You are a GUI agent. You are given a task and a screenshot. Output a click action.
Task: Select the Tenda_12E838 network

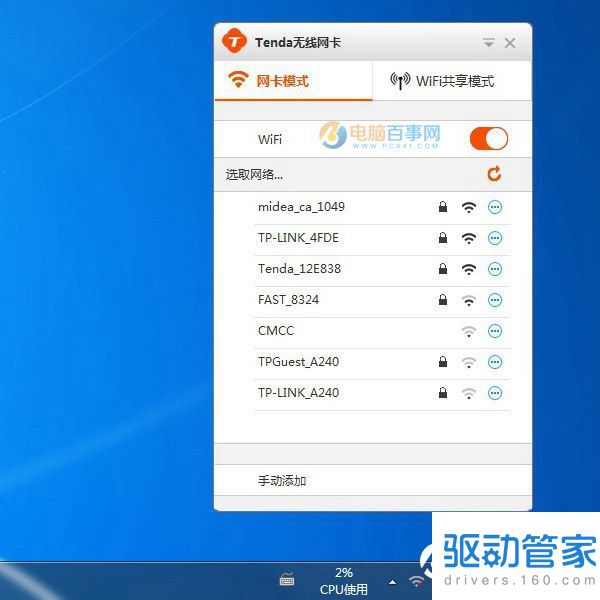[382, 270]
